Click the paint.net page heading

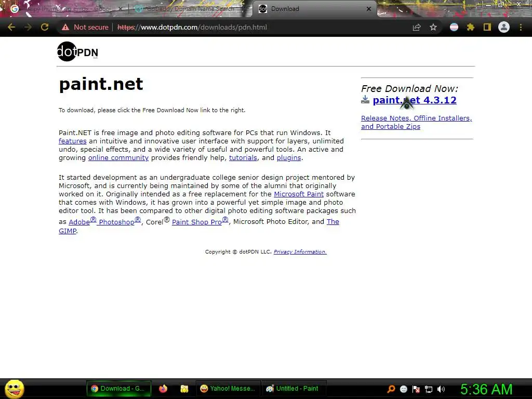[x=101, y=84]
